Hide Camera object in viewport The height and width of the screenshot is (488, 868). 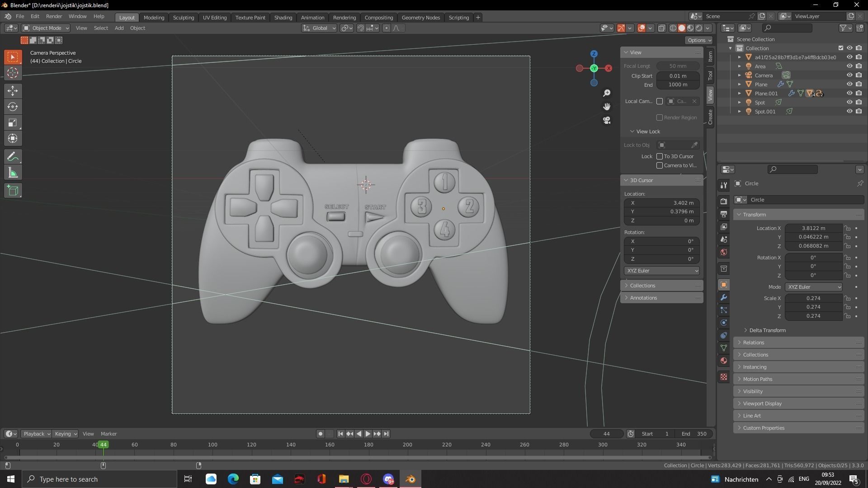(x=849, y=75)
